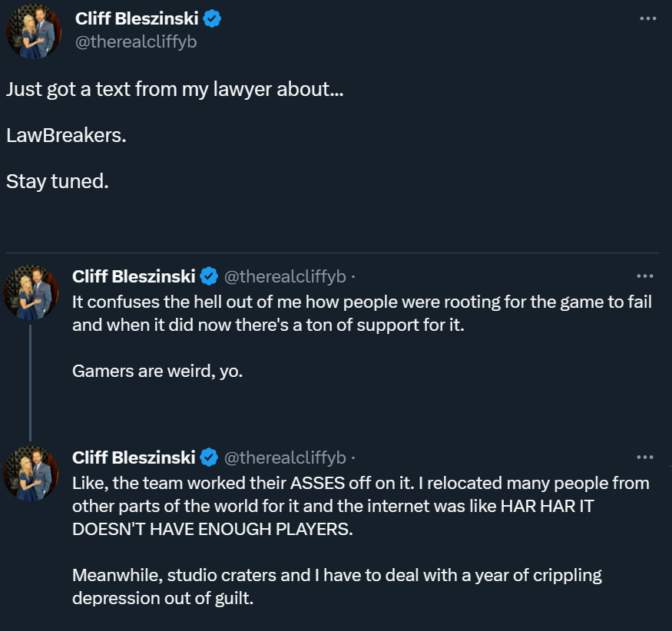The width and height of the screenshot is (672, 631).
Task: Click the "LawBreakers." line in the main tweet
Action: [66, 136]
